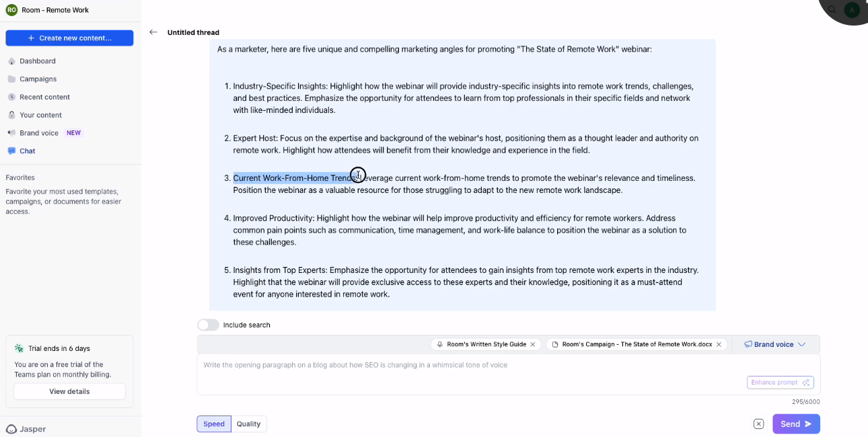Open Dashboard from the sidebar

point(38,61)
